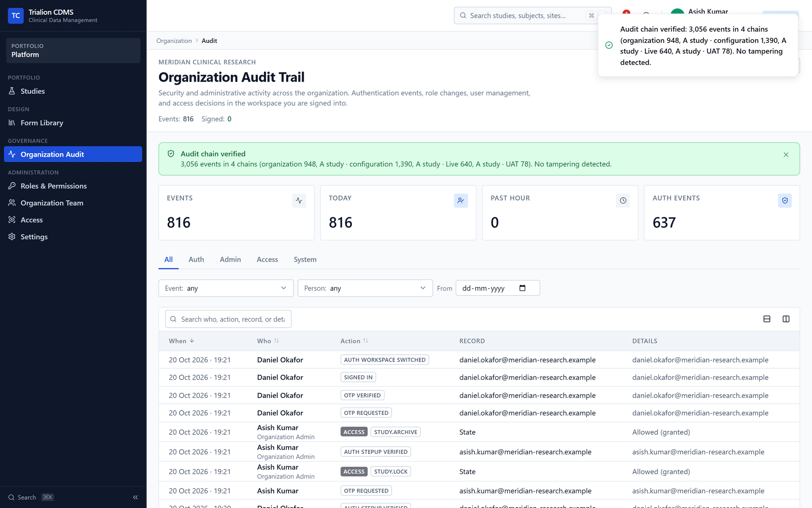This screenshot has height=508, width=812.
Task: Click the AUTH STEPUP VERIFIED badge
Action: tap(376, 452)
